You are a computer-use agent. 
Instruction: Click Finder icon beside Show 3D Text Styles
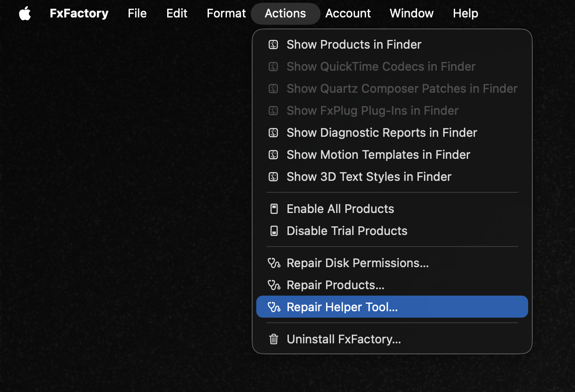click(x=273, y=177)
